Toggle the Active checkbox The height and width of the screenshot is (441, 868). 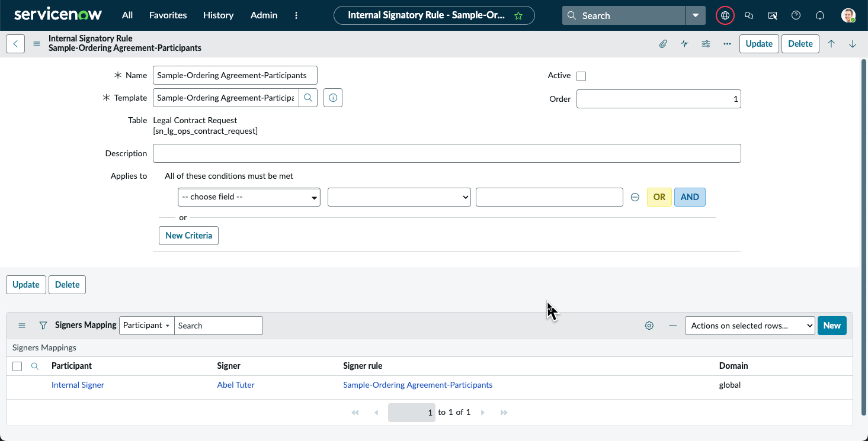pyautogui.click(x=581, y=76)
